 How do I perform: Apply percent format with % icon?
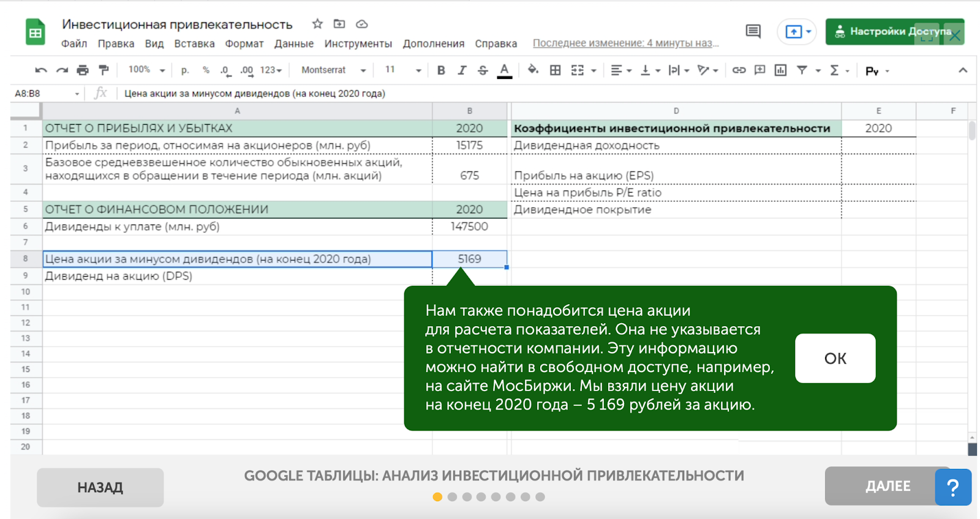click(206, 70)
